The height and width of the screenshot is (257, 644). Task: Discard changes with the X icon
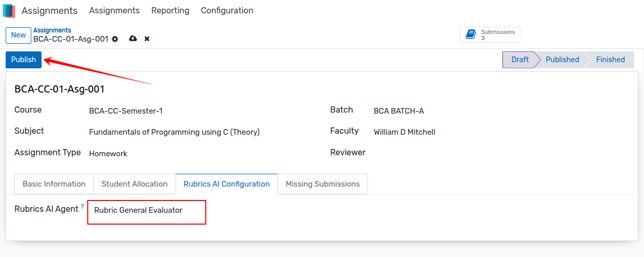tap(147, 39)
